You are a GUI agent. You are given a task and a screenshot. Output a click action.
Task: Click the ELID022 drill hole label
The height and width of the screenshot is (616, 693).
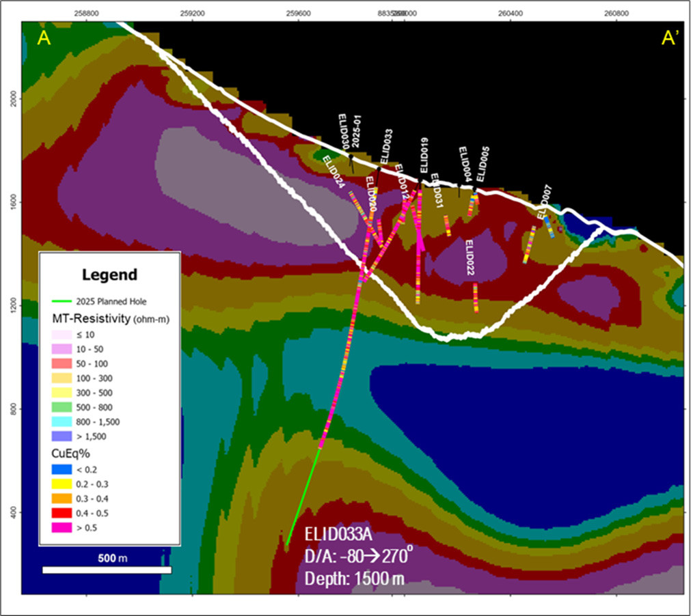[x=470, y=257]
